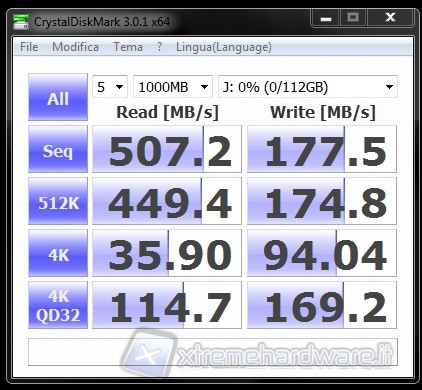422x390 pixels.
Task: Click the 4K read result 35.90
Action: tap(167, 253)
